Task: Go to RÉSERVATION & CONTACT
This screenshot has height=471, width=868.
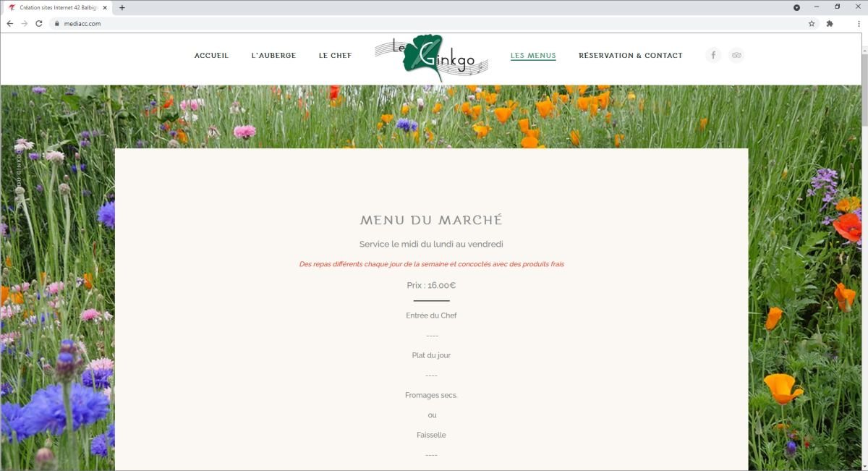Action: click(631, 55)
